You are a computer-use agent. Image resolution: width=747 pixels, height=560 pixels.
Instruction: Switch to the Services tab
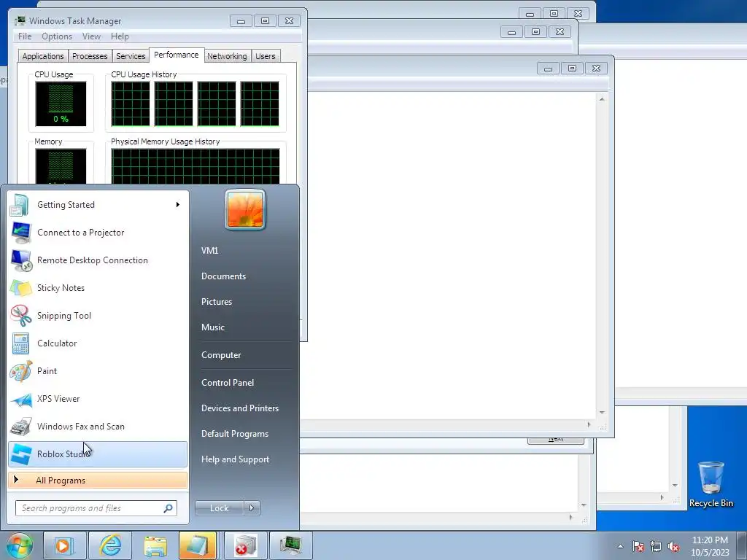pyautogui.click(x=131, y=56)
